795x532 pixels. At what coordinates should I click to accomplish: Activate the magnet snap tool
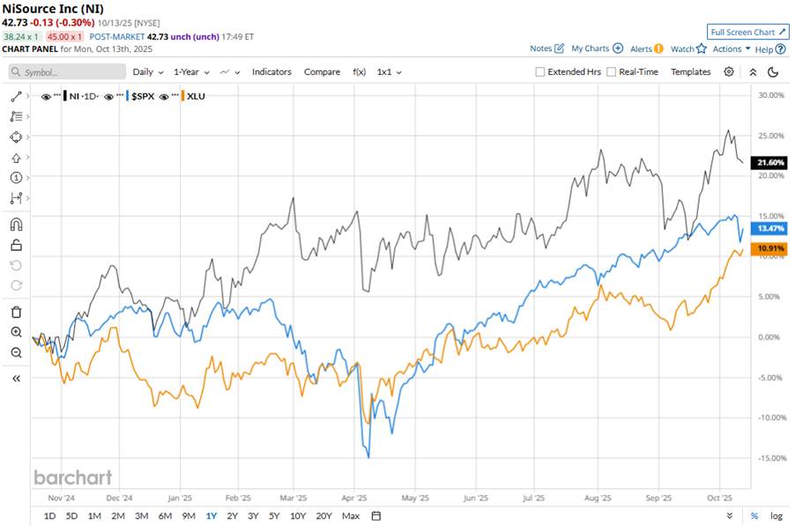pos(15,225)
